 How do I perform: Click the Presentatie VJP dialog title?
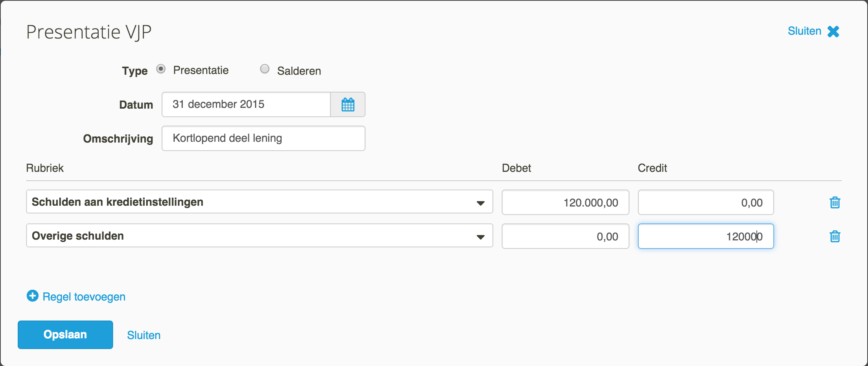[x=89, y=32]
